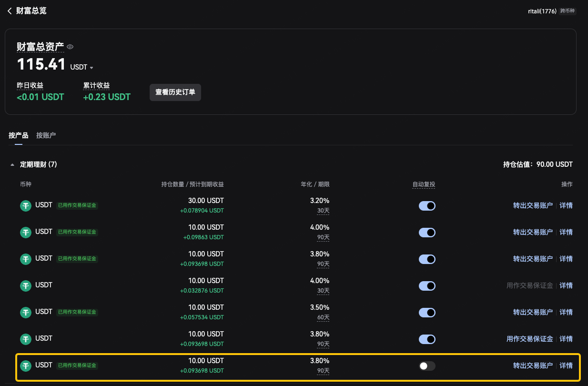
Task: Enable auto-reinvest in the highlighted last row
Action: pos(427,366)
